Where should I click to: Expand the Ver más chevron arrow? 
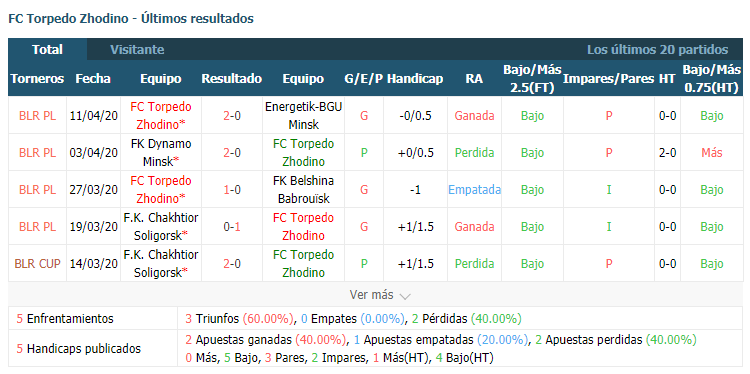coord(405,296)
